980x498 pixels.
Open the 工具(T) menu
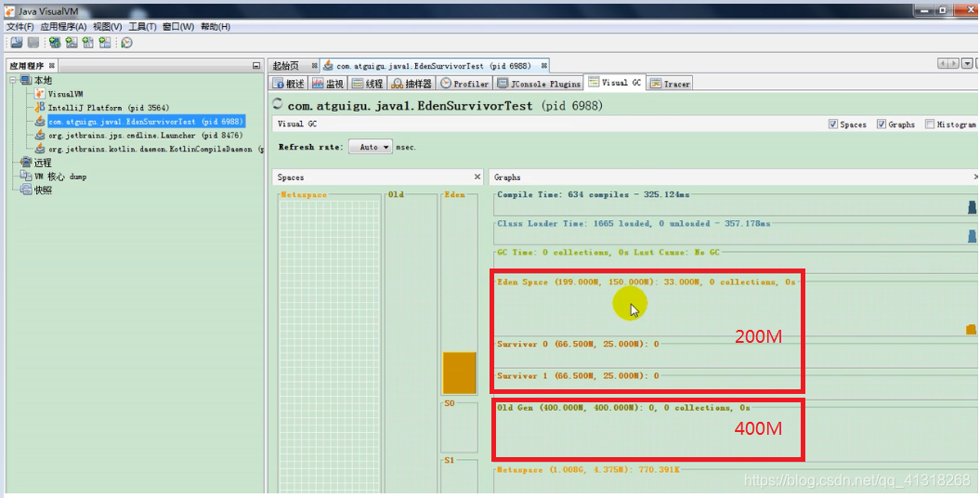click(x=142, y=27)
